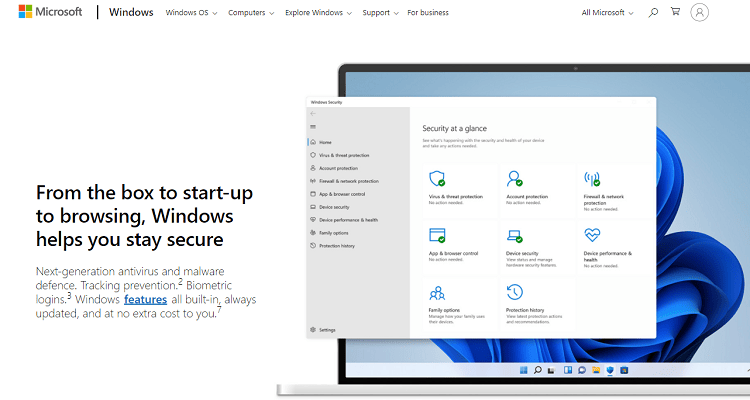Click the Virus & threat protection shield card icon
The image size is (750, 400).
point(437,178)
